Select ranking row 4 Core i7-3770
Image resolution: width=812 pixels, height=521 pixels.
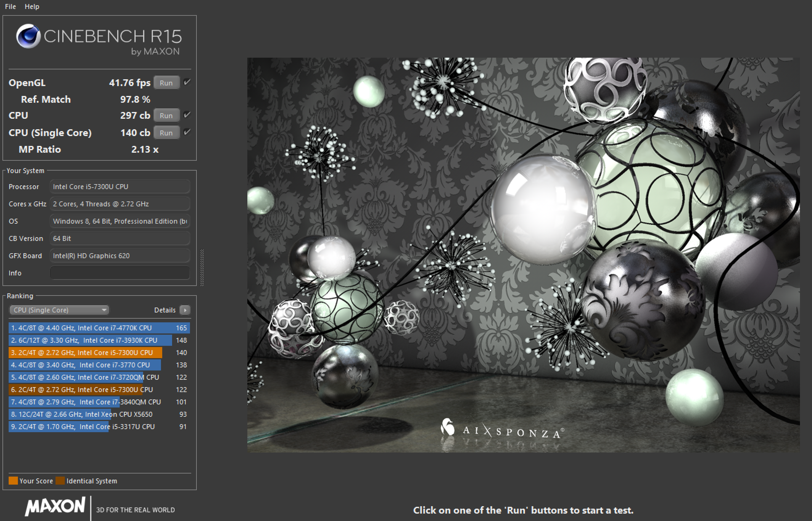tap(99, 365)
